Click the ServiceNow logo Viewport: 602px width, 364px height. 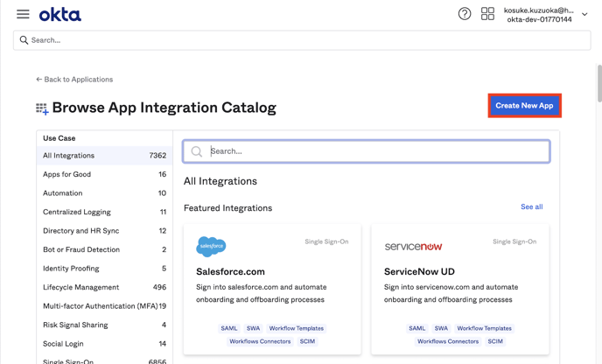pos(413,247)
